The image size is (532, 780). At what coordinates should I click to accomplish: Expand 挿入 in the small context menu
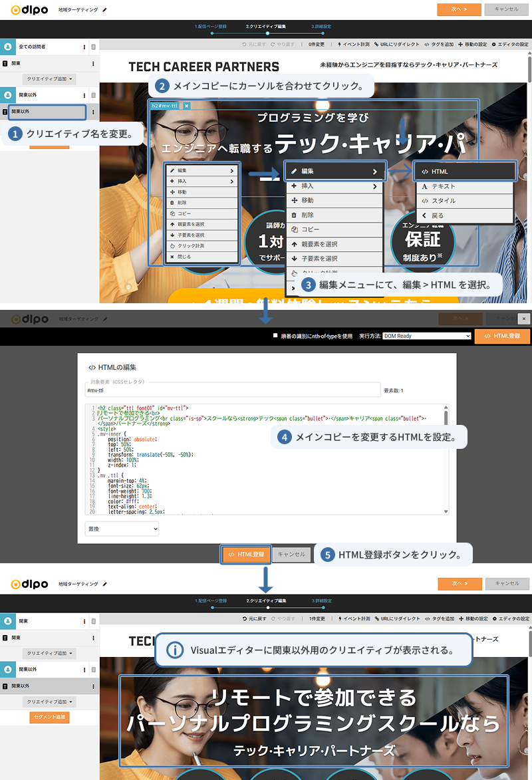202,182
